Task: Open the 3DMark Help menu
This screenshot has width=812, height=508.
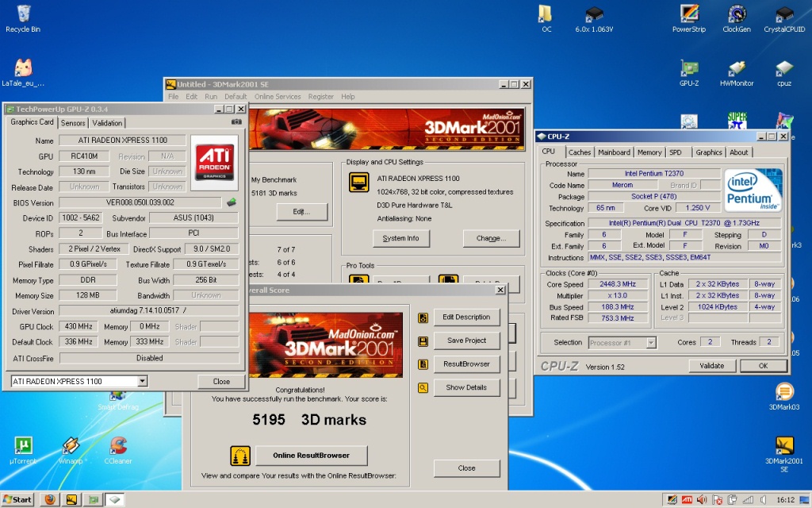Action: tap(347, 96)
